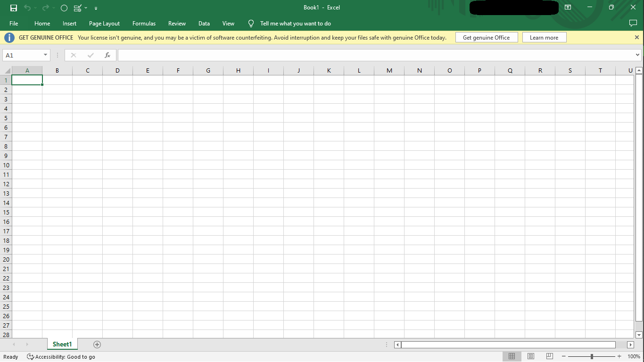Select cell A1
The image size is (644, 362).
27,80
